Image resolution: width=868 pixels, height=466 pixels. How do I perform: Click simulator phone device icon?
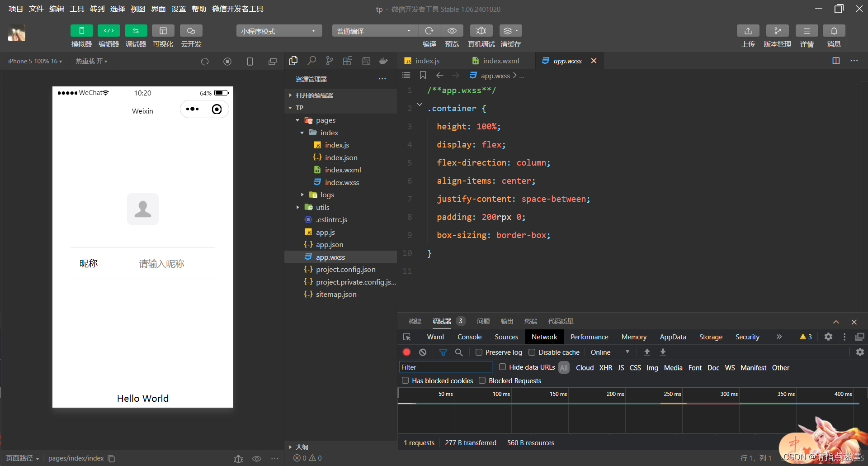pyautogui.click(x=250, y=62)
